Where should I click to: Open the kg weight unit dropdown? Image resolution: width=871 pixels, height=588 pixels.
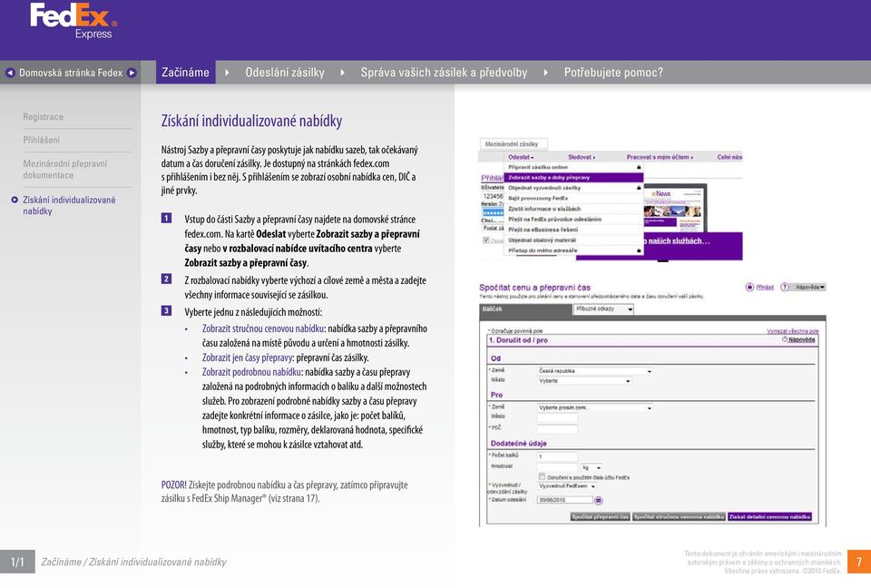(x=591, y=467)
